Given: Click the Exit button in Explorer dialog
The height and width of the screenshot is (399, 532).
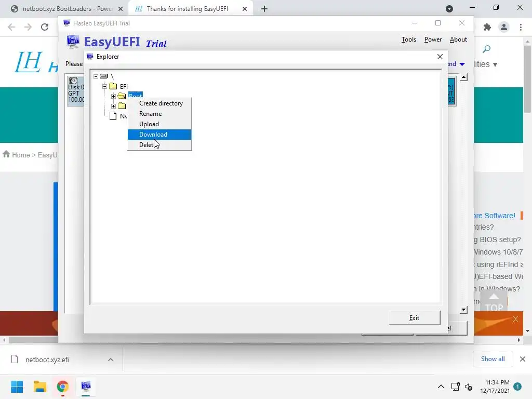Looking at the screenshot, I should [x=414, y=318].
